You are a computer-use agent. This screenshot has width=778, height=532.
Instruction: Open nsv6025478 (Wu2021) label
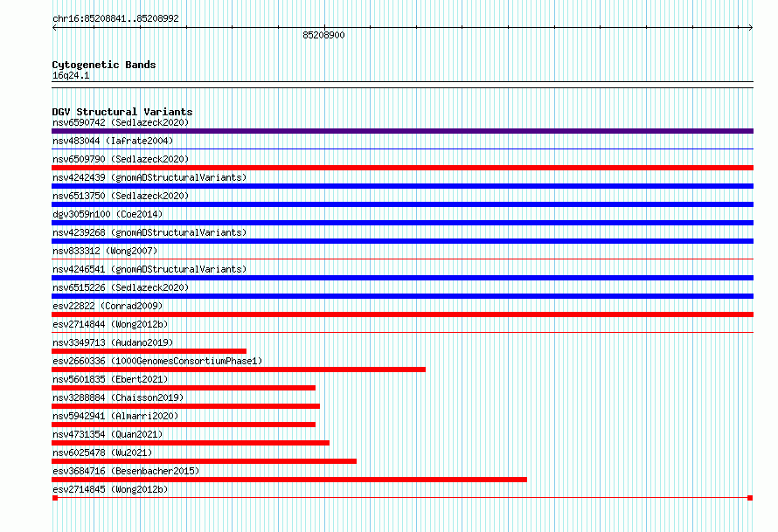(x=102, y=453)
